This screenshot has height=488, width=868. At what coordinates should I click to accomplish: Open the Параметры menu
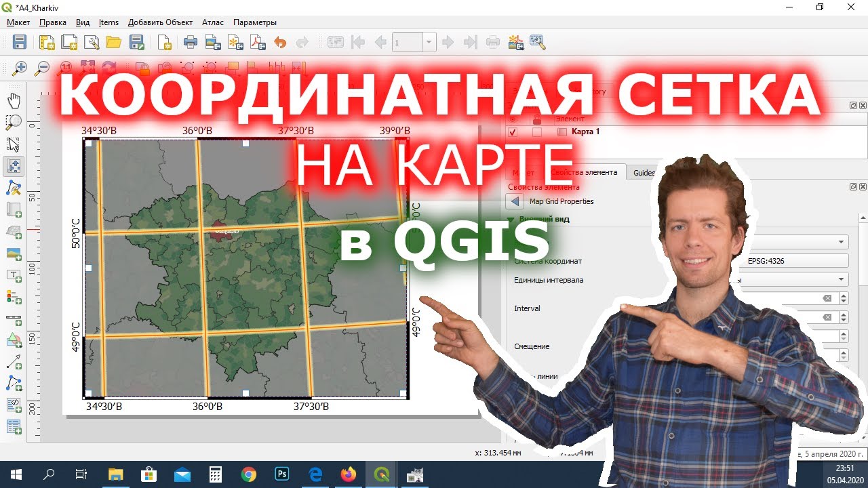point(255,22)
